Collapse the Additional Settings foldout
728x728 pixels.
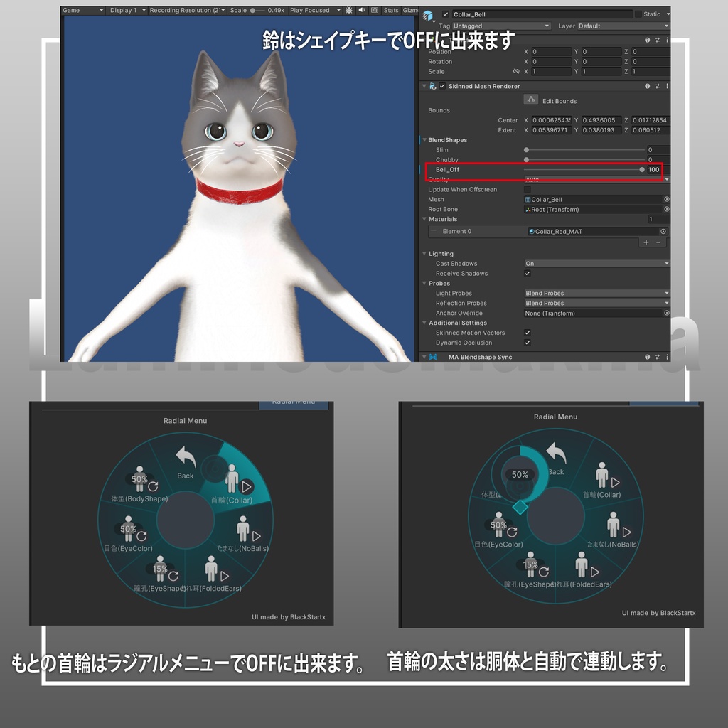click(424, 323)
